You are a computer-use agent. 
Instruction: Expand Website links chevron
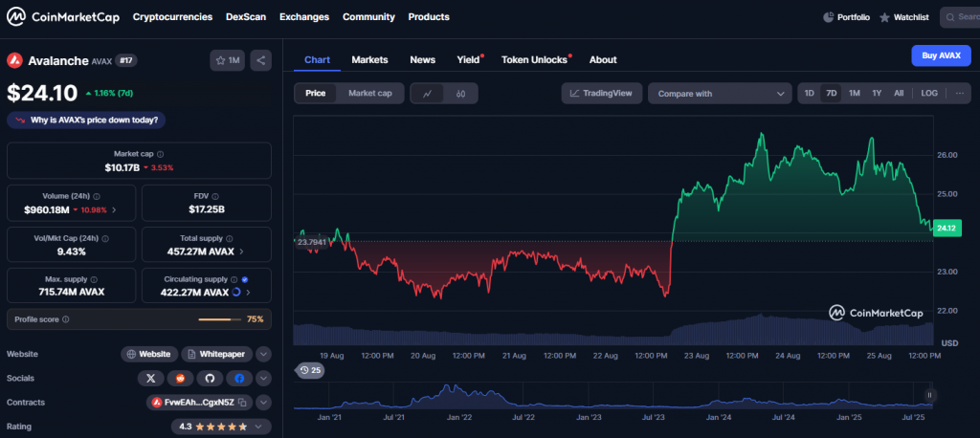(264, 354)
